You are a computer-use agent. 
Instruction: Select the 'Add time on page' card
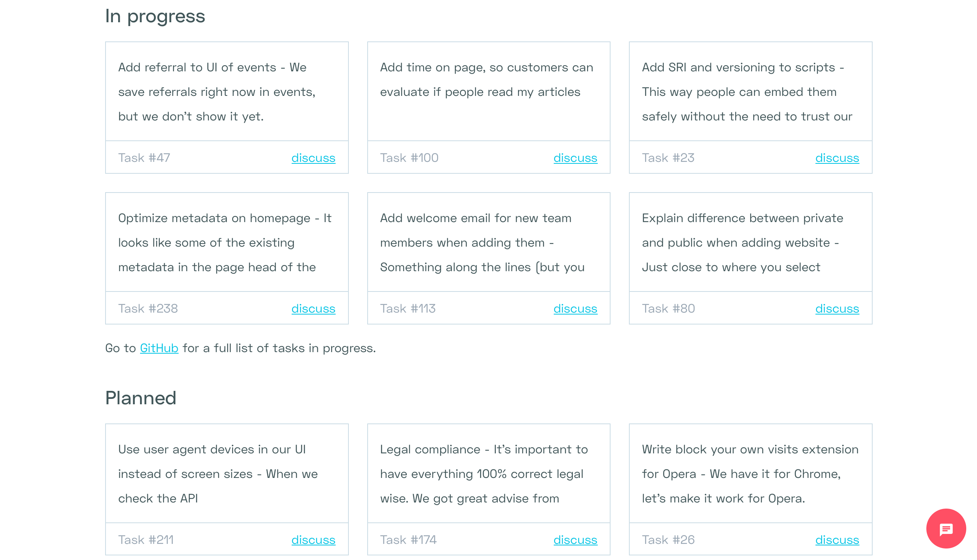(489, 92)
